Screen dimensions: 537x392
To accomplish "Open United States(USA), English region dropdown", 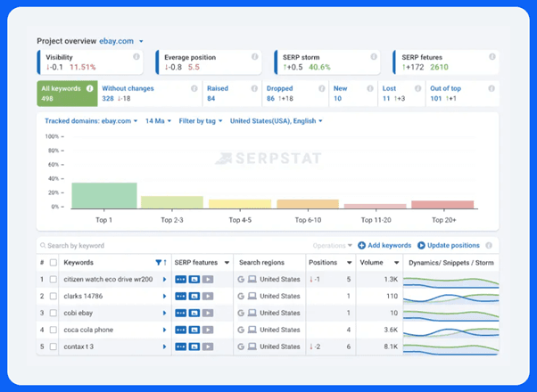I will (275, 120).
